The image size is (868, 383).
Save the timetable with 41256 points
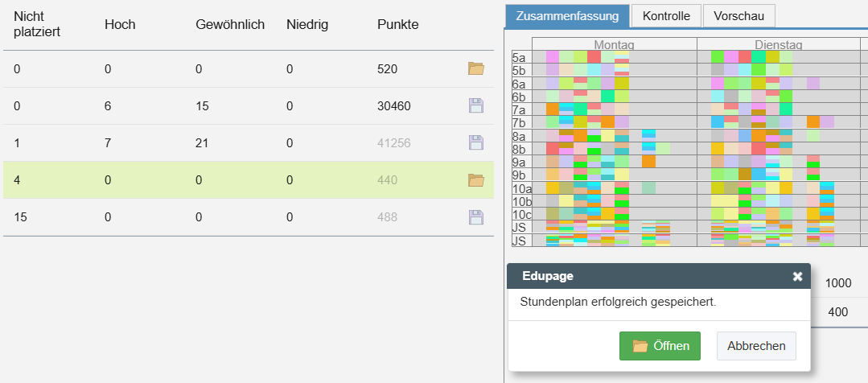[x=476, y=142]
